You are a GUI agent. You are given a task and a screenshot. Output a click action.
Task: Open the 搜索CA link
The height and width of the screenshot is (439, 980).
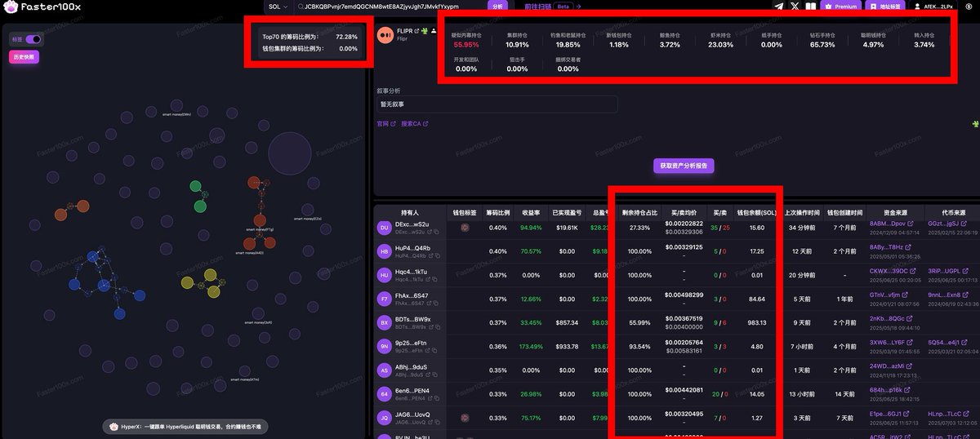coord(414,124)
